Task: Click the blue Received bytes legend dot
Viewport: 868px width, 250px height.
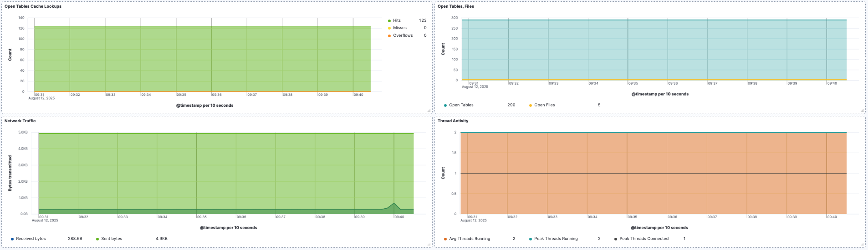Action: [12, 239]
